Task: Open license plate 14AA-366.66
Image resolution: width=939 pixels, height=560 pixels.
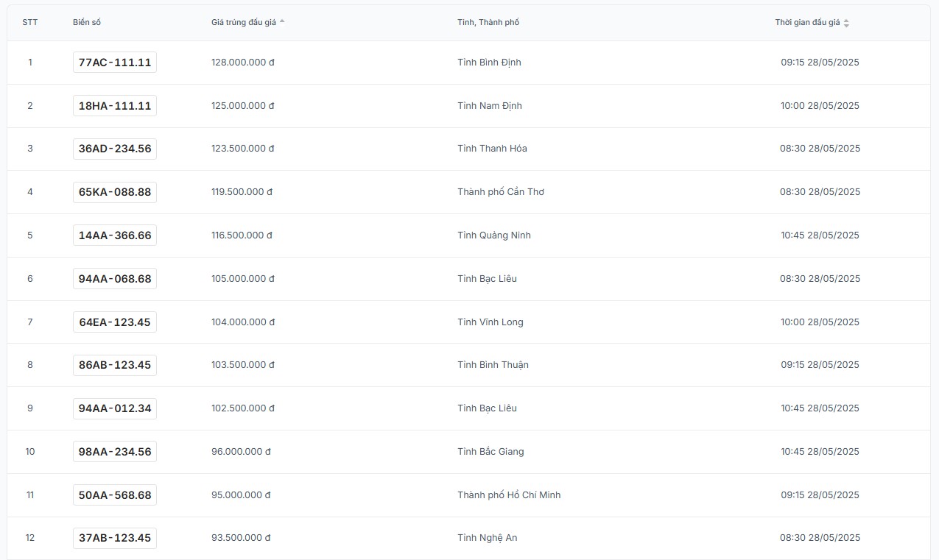Action: pos(115,235)
